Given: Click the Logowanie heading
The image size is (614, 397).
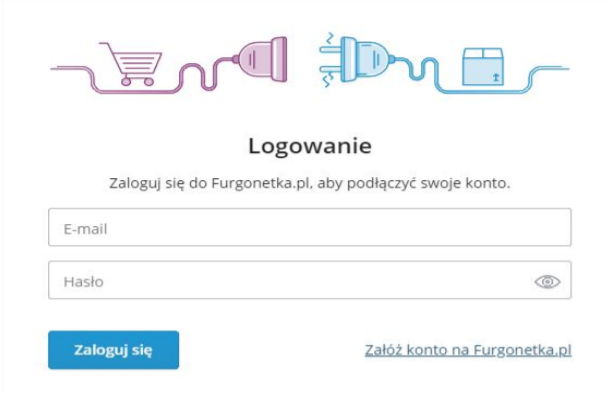Looking at the screenshot, I should (310, 146).
